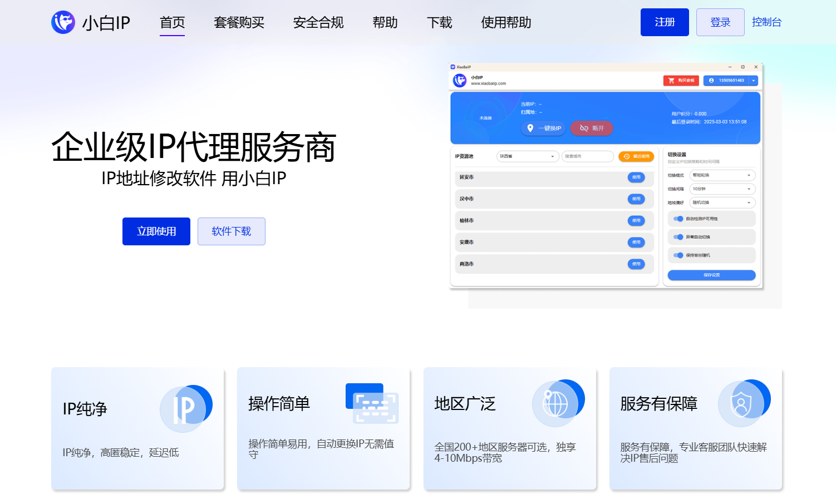Open the 地域偏好 随机切换 dropdown
Viewport: 836px width, 504px height.
(x=722, y=202)
